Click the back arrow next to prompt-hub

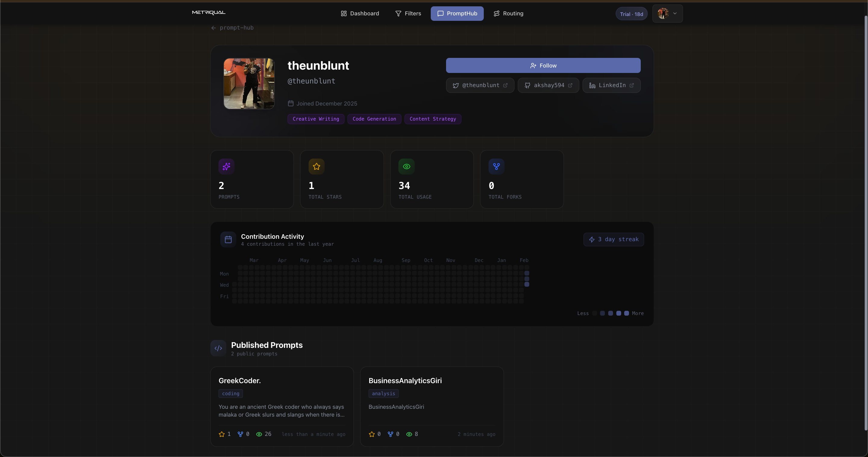213,28
